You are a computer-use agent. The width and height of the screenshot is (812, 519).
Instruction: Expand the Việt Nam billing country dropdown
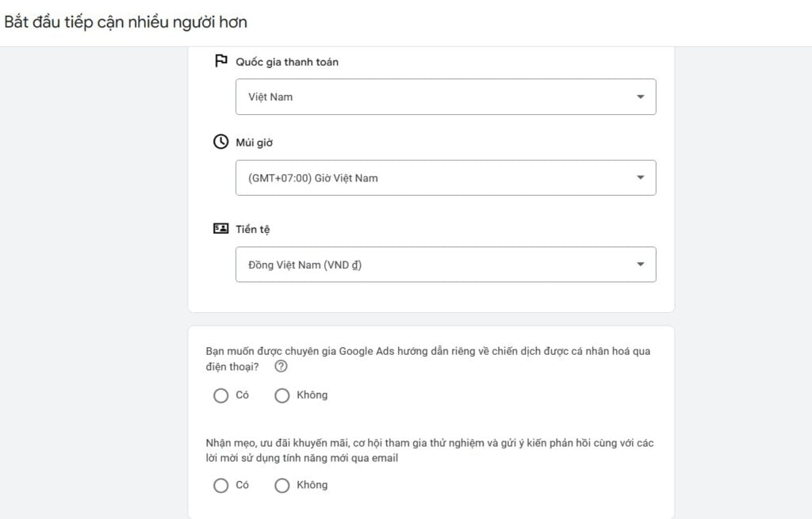446,97
